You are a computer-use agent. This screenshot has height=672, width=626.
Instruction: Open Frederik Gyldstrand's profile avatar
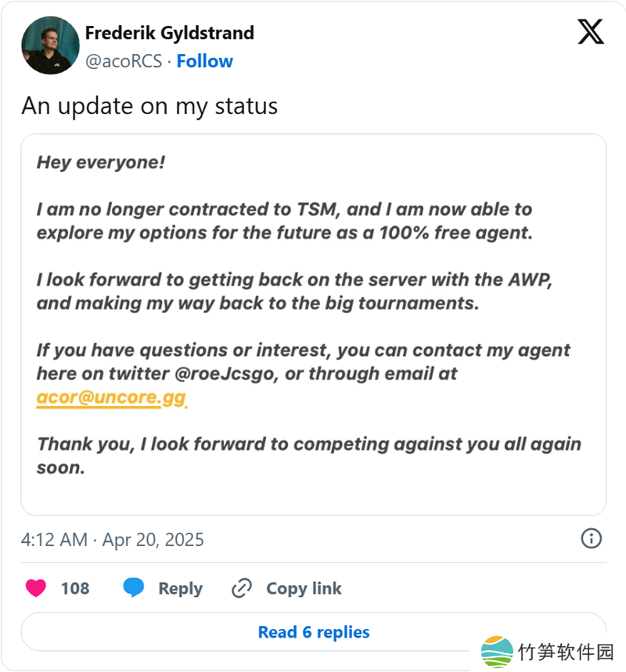click(x=50, y=45)
